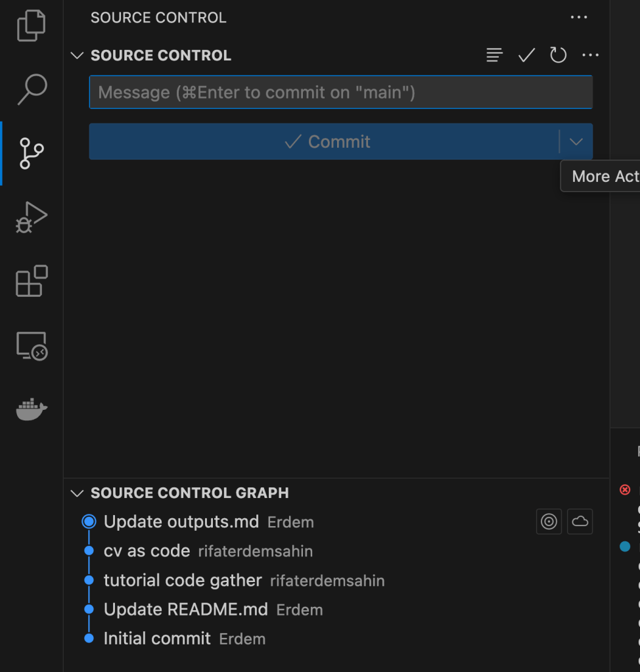The width and height of the screenshot is (640, 672).
Task: Open the Remote Explorer view
Action: 32,346
